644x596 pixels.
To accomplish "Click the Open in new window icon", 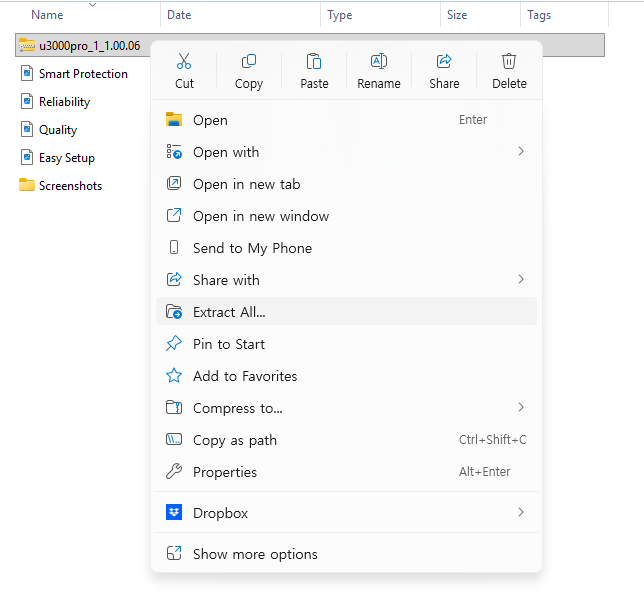I will tap(174, 215).
